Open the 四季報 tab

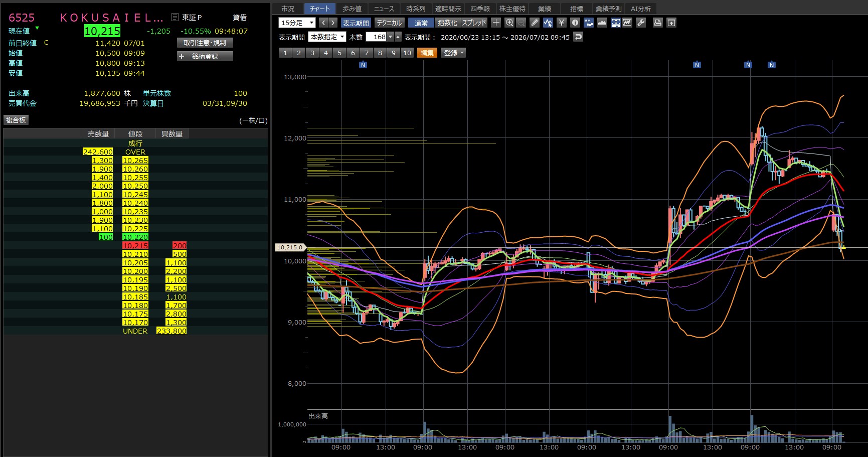(480, 9)
